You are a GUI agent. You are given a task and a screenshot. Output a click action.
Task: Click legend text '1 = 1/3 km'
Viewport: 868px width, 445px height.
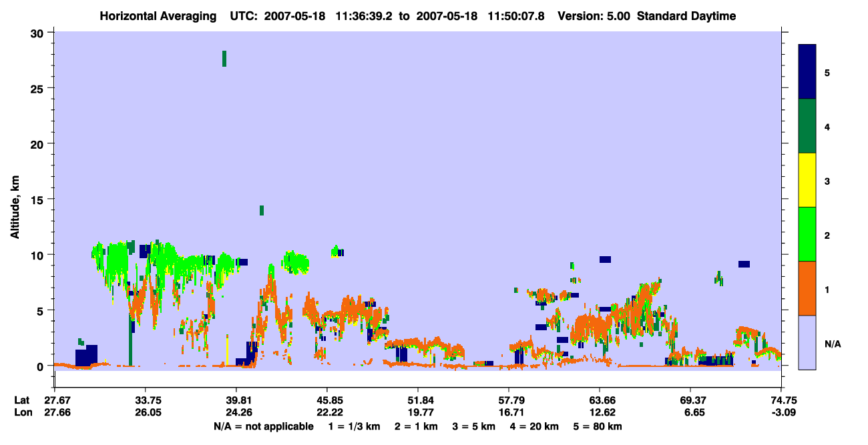(354, 426)
